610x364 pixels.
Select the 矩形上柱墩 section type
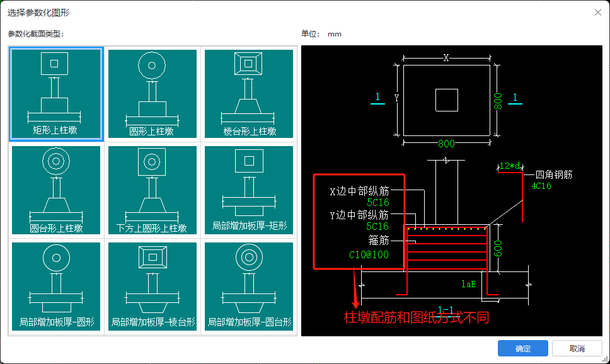(x=56, y=94)
